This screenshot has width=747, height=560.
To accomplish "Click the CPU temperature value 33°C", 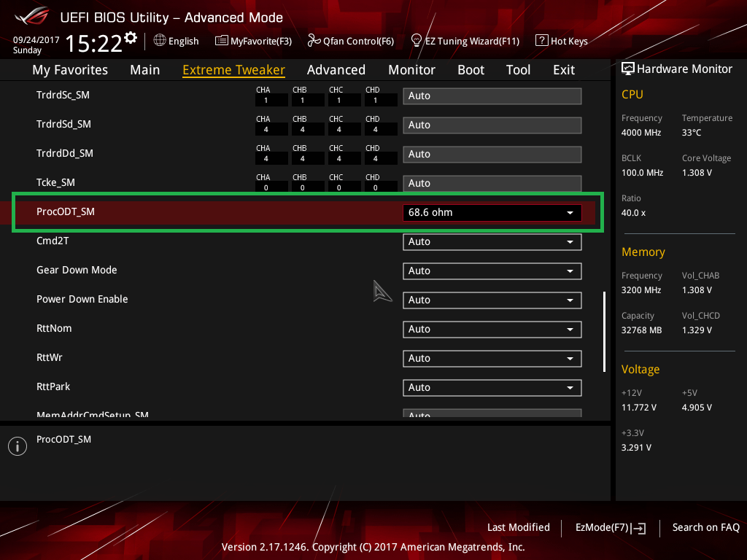I will (692, 133).
